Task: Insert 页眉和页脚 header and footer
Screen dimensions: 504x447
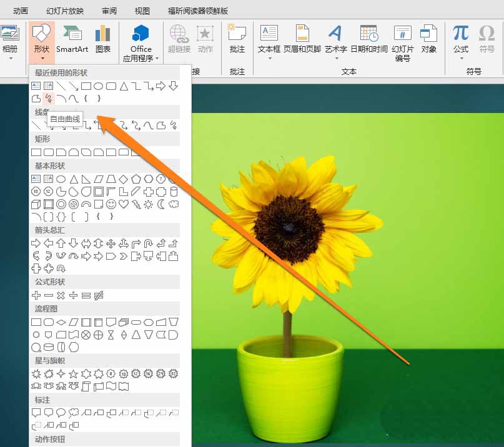Action: [302, 39]
